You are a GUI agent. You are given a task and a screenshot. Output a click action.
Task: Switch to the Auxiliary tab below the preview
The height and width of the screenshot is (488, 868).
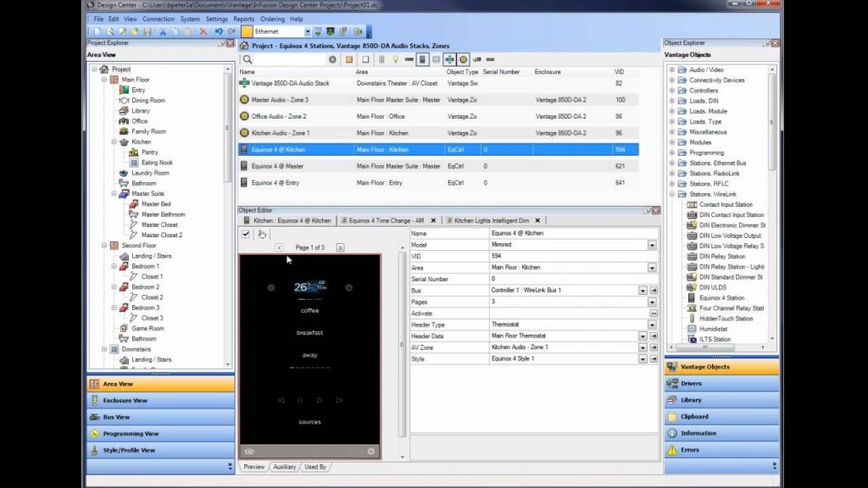coord(284,466)
